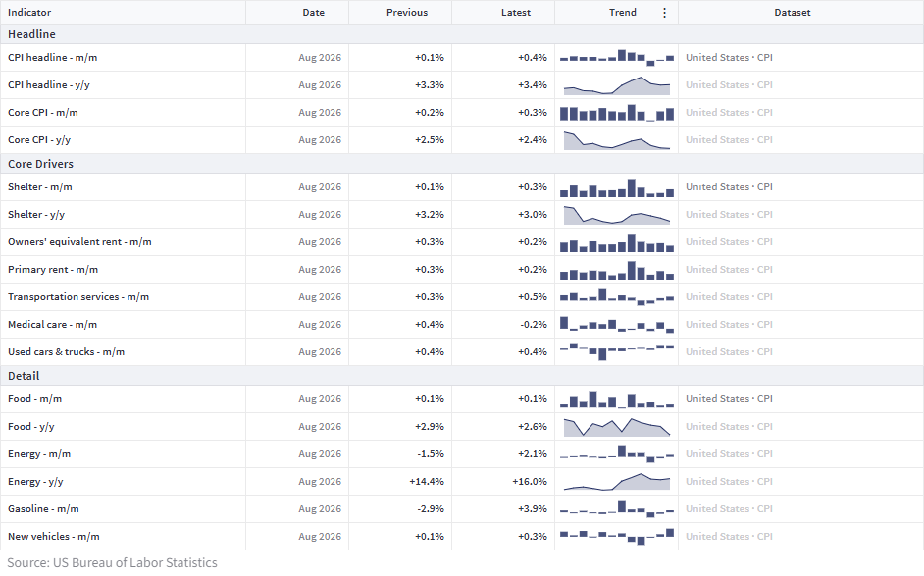Open the Shelter - y/y trend sparkline
924x576 pixels.
pyautogui.click(x=616, y=215)
